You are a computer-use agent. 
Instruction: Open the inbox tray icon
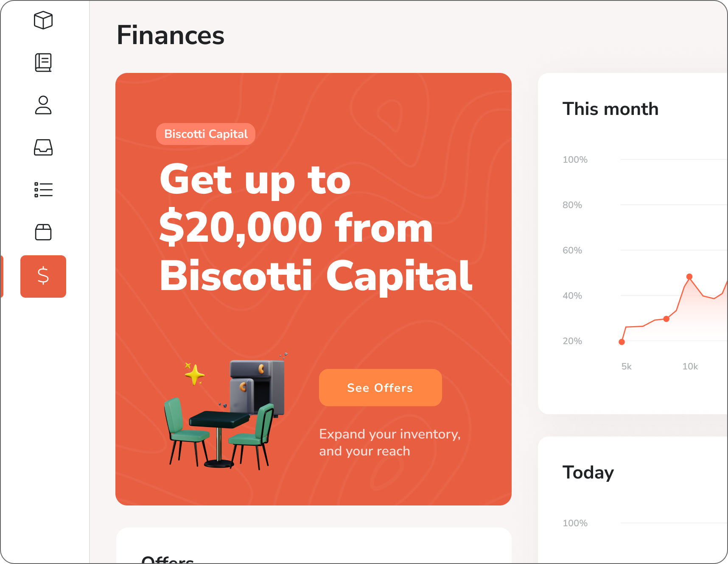(43, 148)
